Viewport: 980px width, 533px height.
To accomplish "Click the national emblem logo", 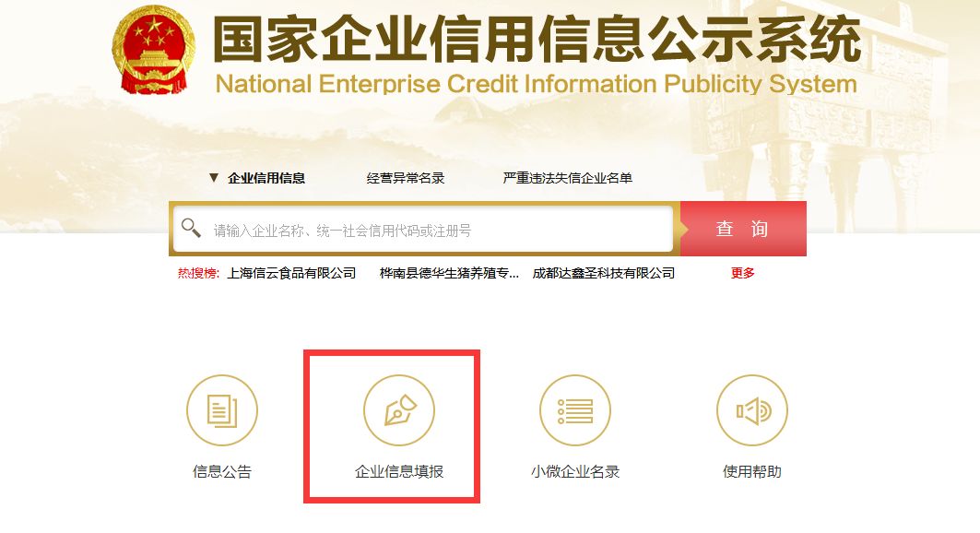I will (154, 52).
